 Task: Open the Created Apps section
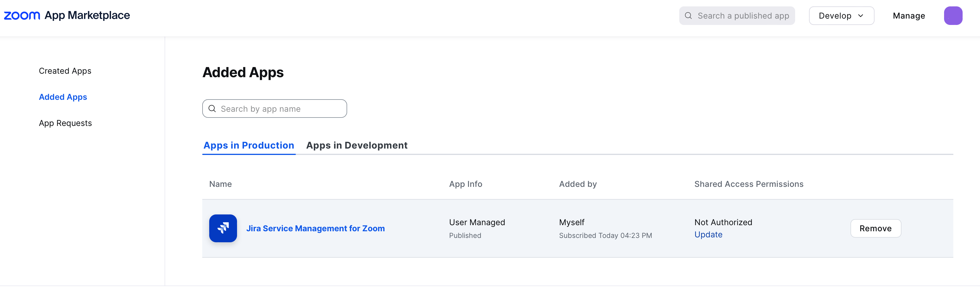(x=65, y=71)
